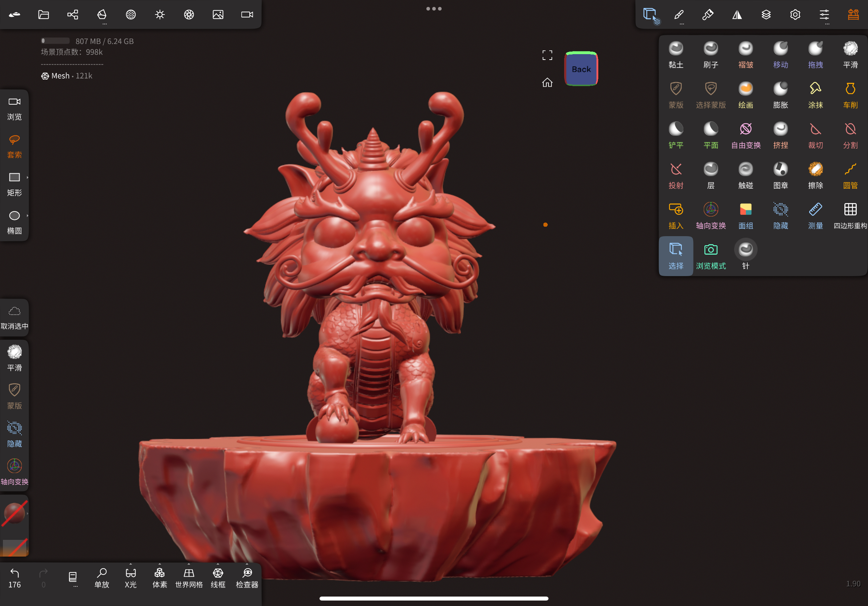The image size is (868, 606).
Task: Open the layers menu in top bar
Action: click(x=766, y=15)
